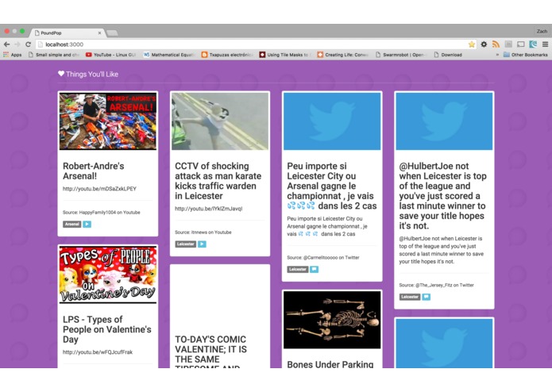Open Types of People Valentine's thumbnail

point(108,275)
